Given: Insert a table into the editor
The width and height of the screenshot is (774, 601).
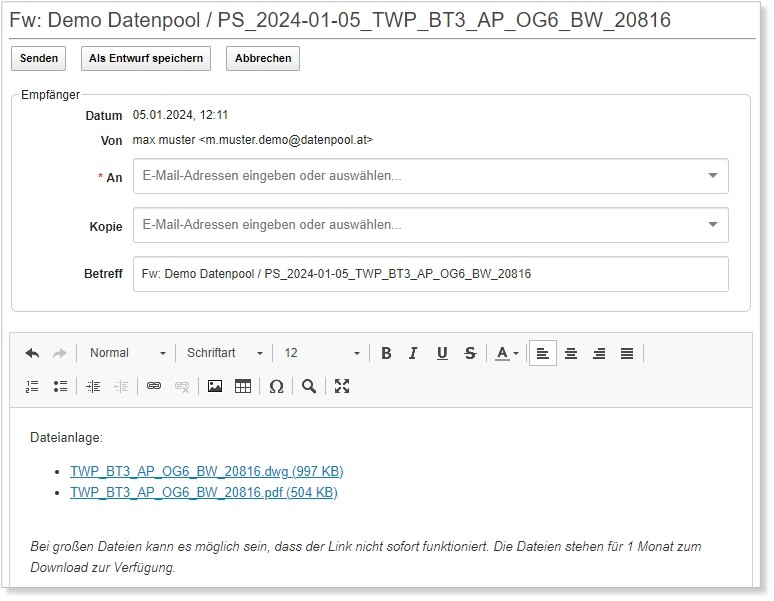Looking at the screenshot, I should (243, 386).
